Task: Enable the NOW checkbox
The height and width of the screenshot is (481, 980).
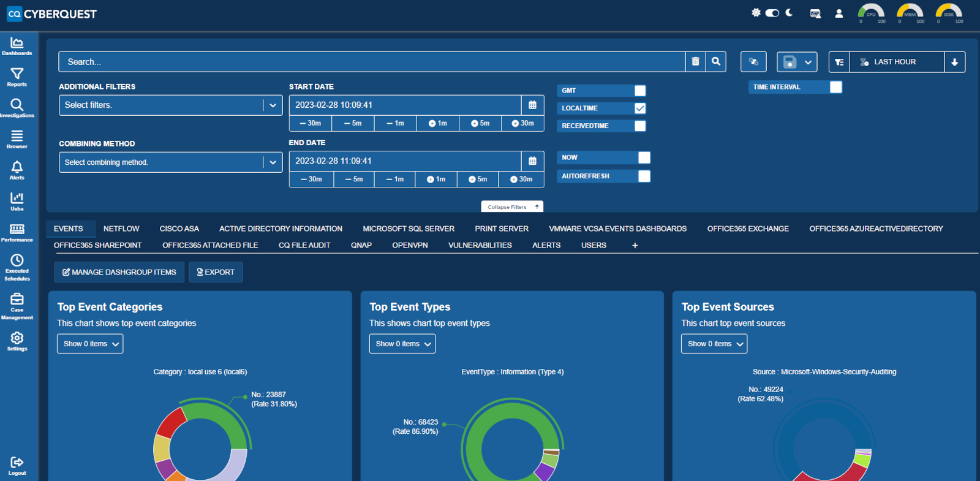Action: (644, 157)
